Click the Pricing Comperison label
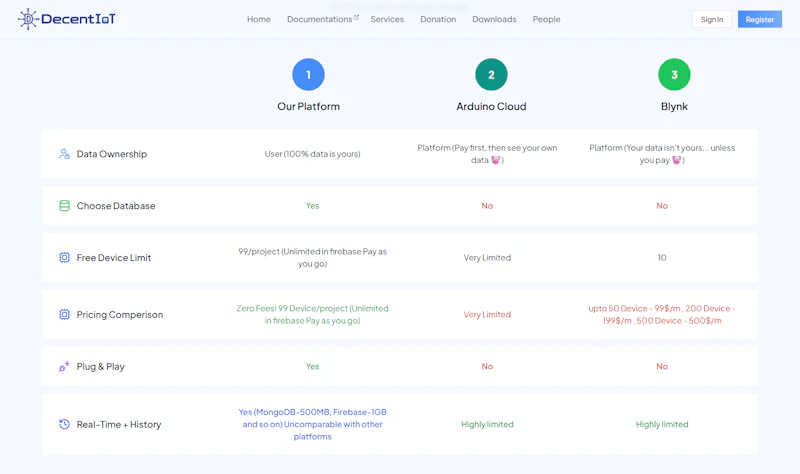Image resolution: width=800 pixels, height=474 pixels. pos(120,315)
